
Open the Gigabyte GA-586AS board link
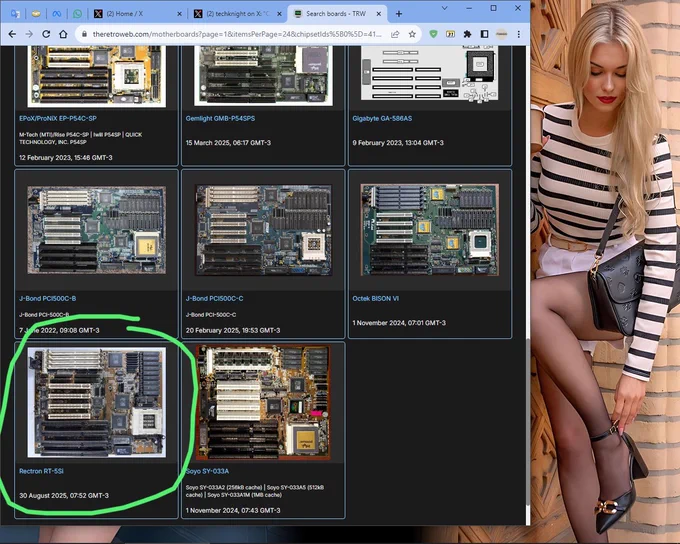(382, 118)
